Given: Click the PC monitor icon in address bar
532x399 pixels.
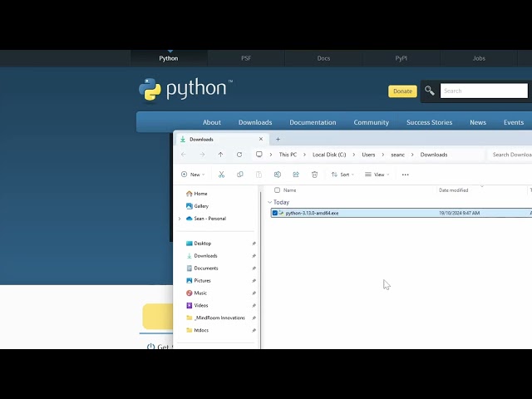Looking at the screenshot, I should 259,155.
